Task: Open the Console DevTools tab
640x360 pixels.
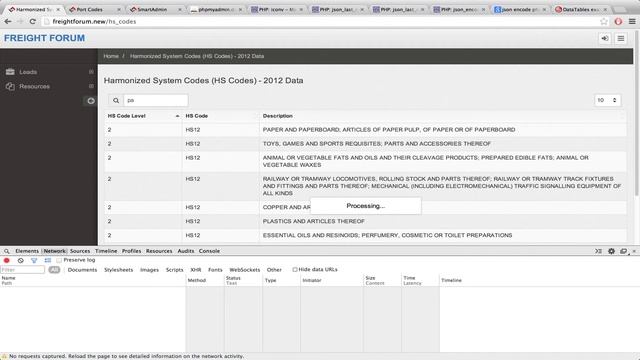Action: click(209, 251)
